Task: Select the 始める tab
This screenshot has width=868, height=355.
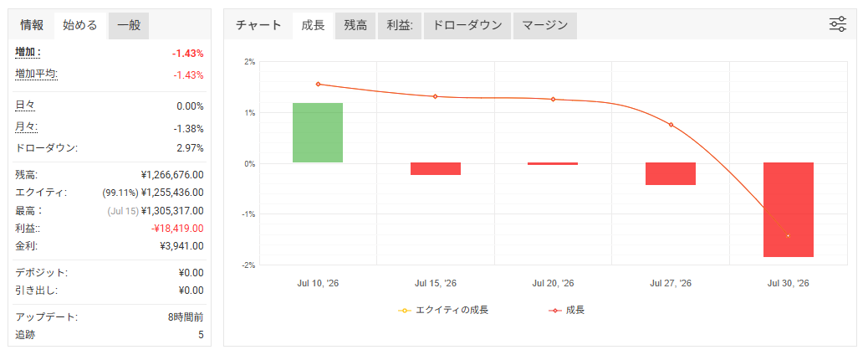Action: tap(80, 25)
